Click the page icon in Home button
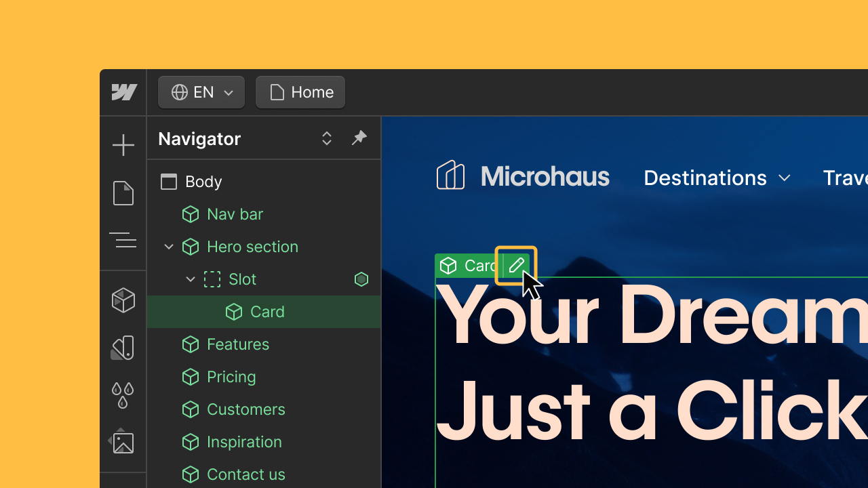Viewport: 868px width, 488px height. click(277, 92)
